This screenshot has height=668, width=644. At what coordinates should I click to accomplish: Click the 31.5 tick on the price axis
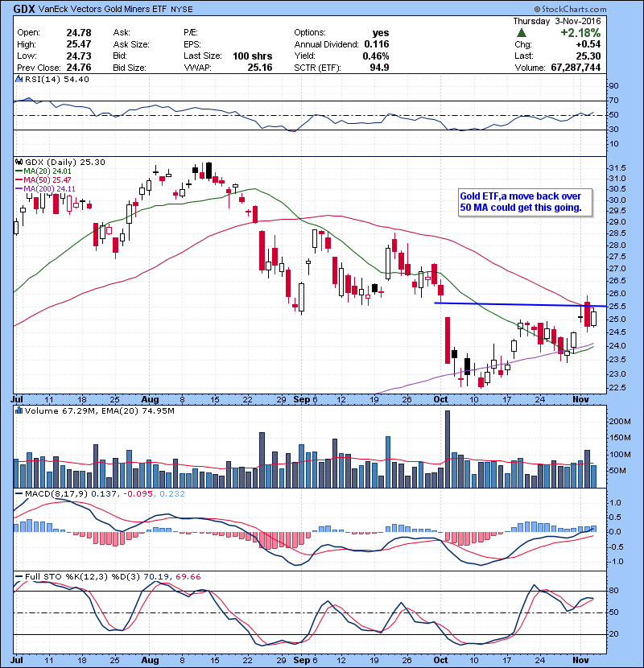coord(617,168)
